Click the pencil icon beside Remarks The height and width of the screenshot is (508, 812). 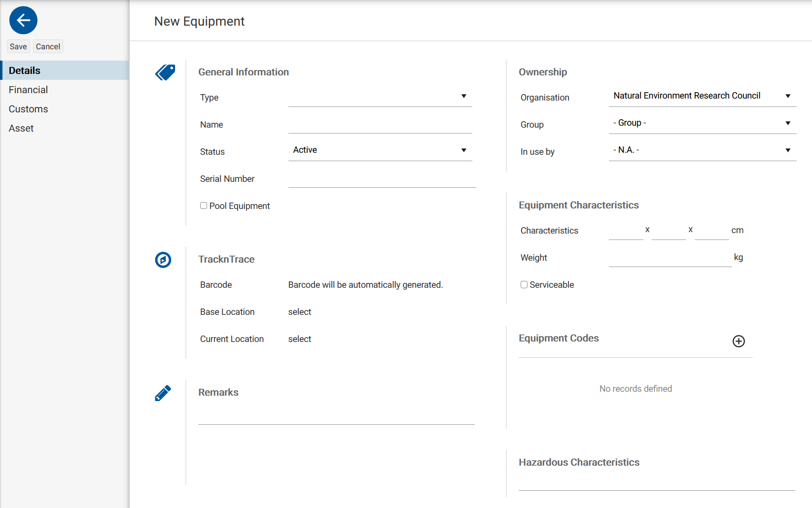(x=163, y=393)
